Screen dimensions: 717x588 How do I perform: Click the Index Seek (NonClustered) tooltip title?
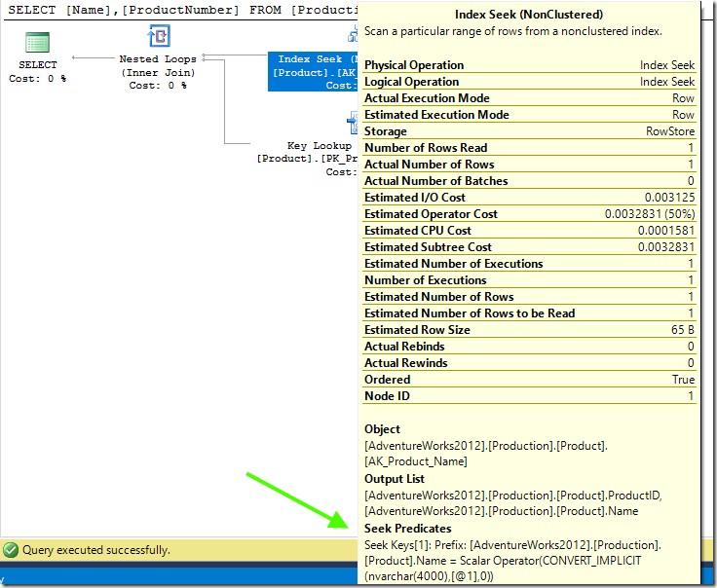[529, 16]
